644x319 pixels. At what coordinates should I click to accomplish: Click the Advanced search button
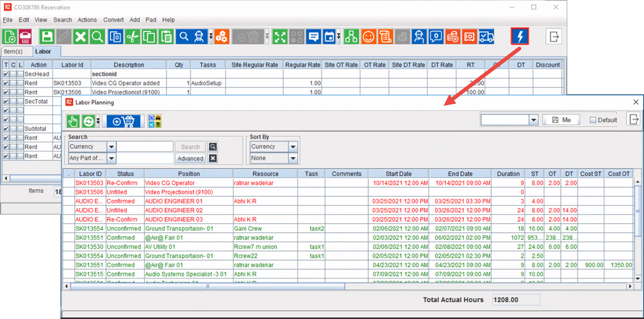pos(191,158)
